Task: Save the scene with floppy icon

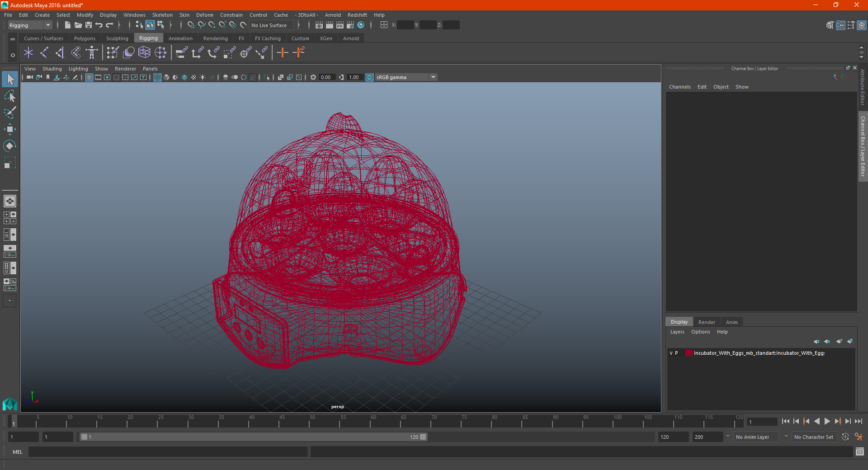Action: click(x=89, y=25)
